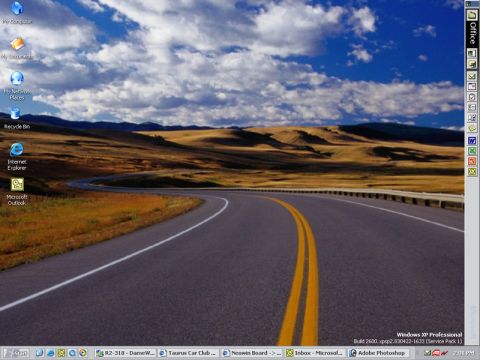Image resolution: width=480 pixels, height=360 pixels.
Task: Click the Office label on shortcut bar
Action: point(472,34)
